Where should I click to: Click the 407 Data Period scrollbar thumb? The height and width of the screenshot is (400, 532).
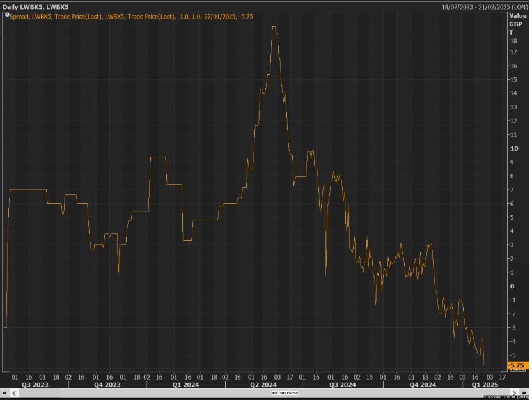tap(284, 394)
